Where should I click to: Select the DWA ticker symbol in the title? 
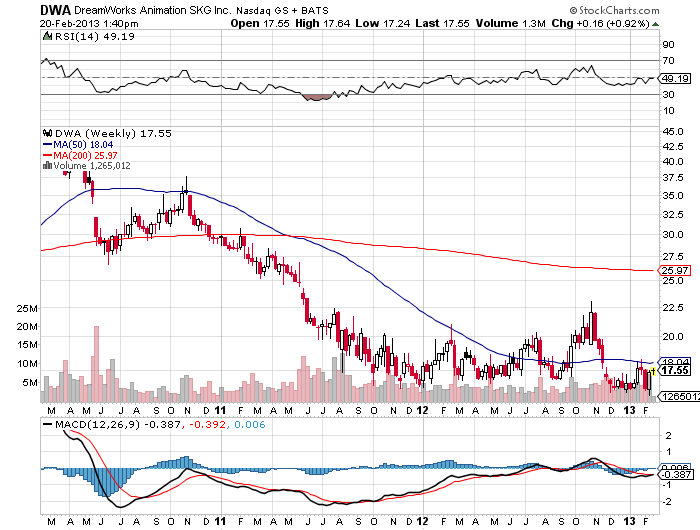pos(55,10)
